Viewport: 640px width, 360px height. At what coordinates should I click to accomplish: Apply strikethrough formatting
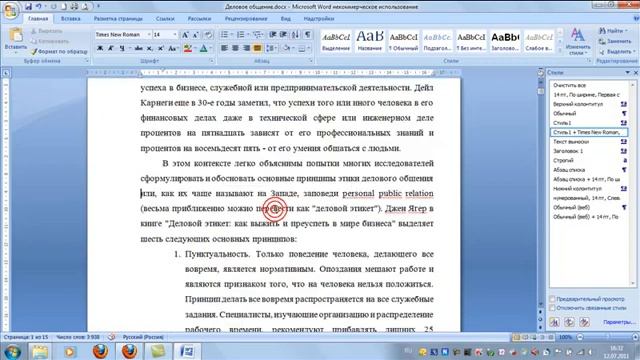[139, 48]
